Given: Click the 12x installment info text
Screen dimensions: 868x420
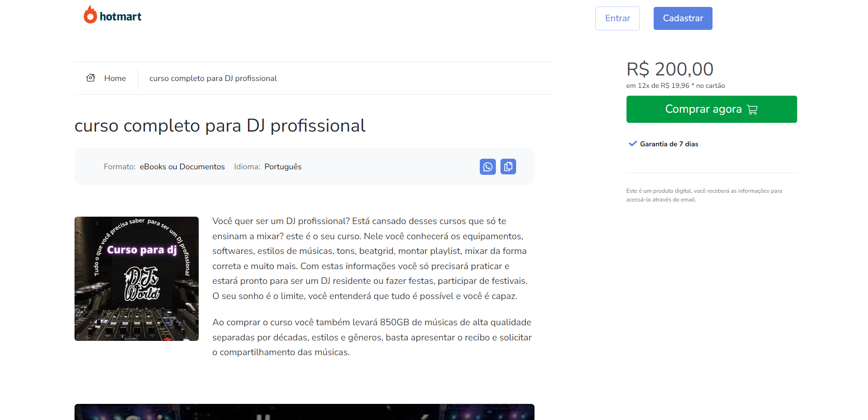Looking at the screenshot, I should (x=675, y=86).
